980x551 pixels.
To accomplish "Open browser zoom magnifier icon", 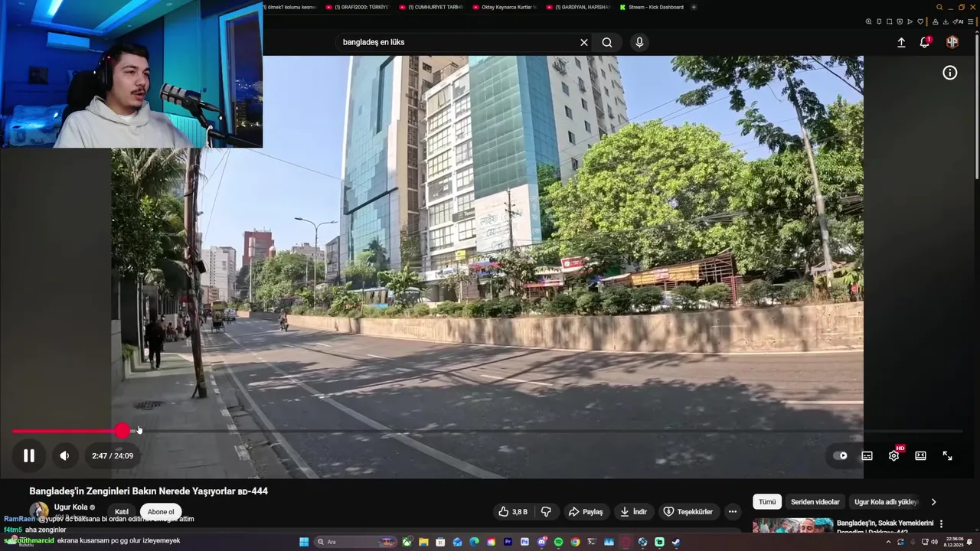I will (868, 21).
